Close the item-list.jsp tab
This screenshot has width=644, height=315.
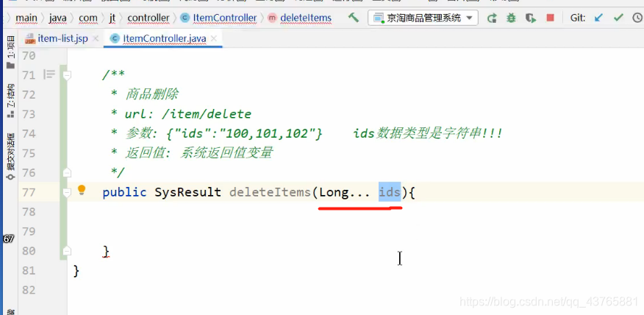click(96, 39)
